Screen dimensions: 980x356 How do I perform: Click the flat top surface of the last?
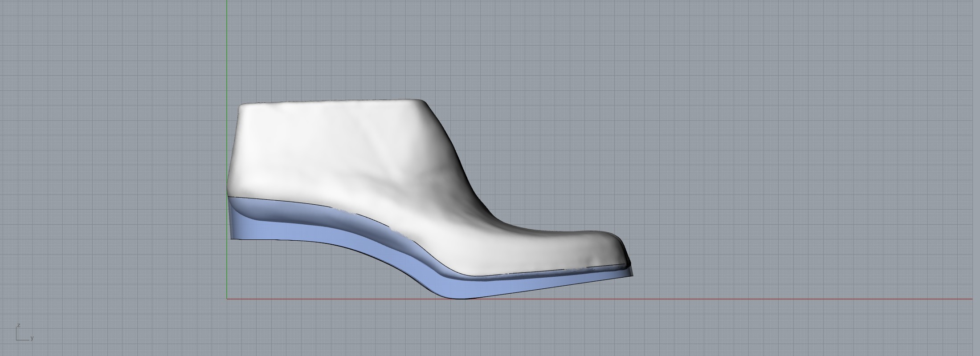point(330,103)
